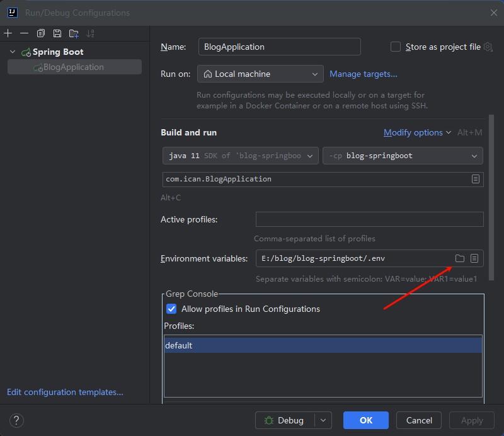
Task: Browse for env file with folder icon
Action: [x=460, y=258]
